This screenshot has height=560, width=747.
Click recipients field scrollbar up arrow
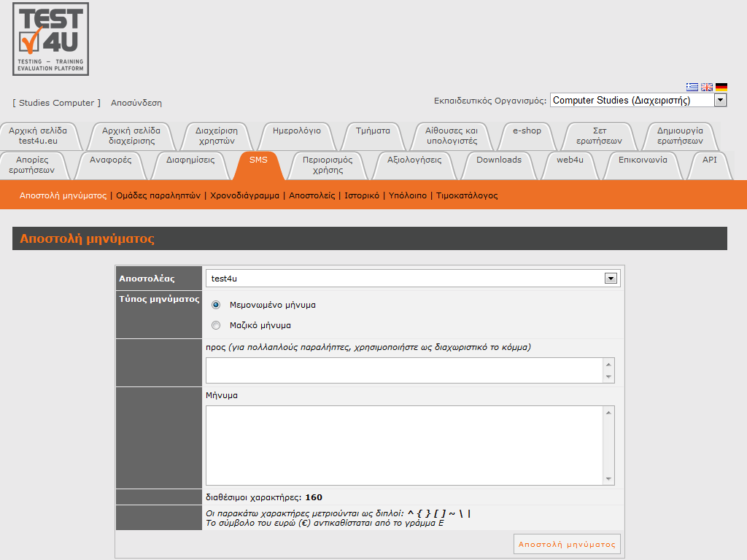(608, 365)
